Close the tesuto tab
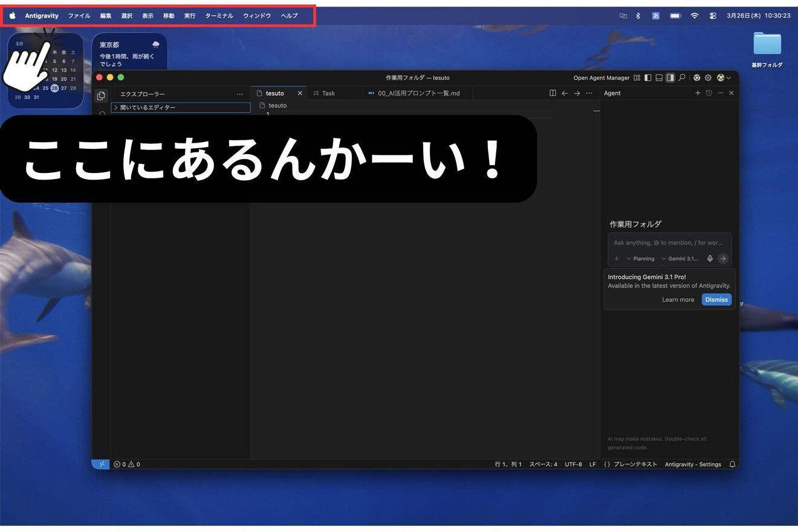The height and width of the screenshot is (532, 798). point(300,93)
